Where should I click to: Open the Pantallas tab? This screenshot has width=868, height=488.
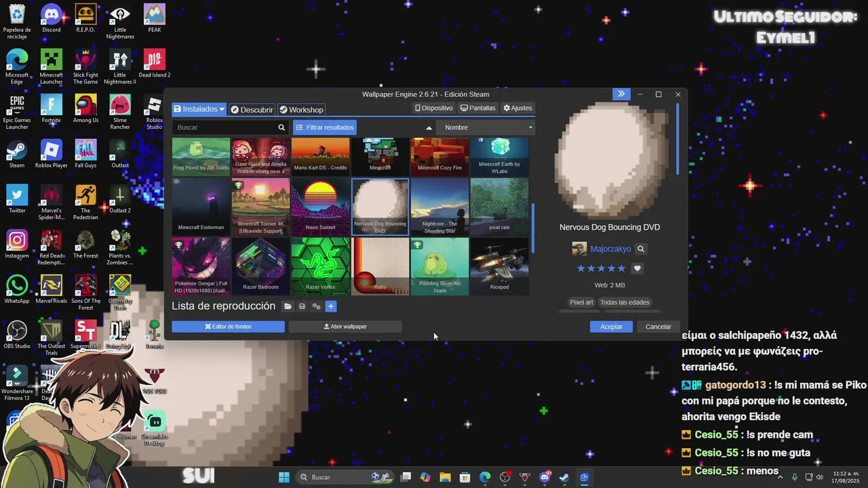(477, 108)
